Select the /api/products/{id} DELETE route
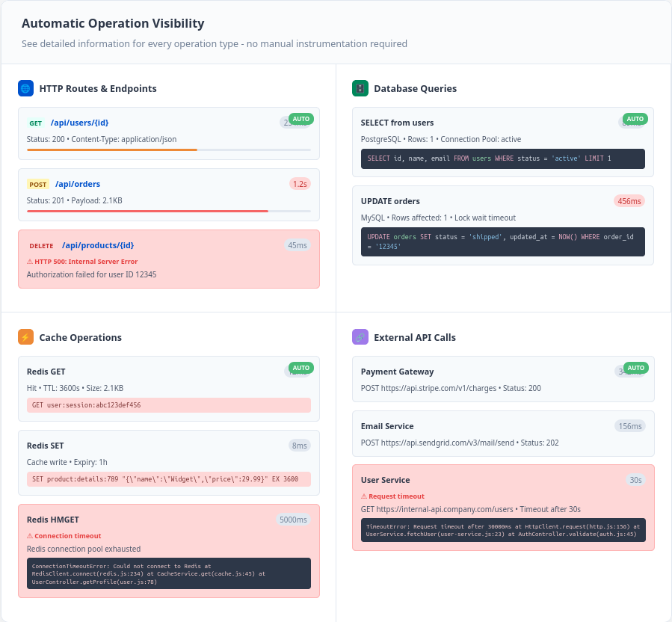 tap(98, 245)
